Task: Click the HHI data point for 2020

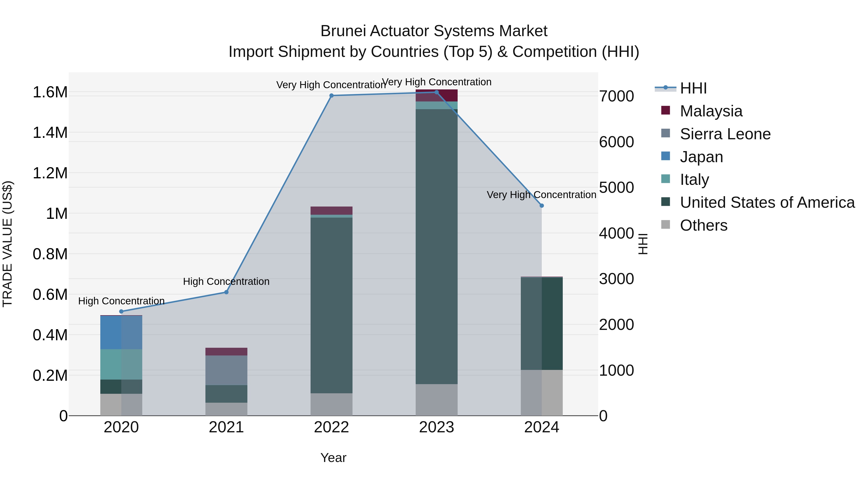Action: [x=121, y=312]
